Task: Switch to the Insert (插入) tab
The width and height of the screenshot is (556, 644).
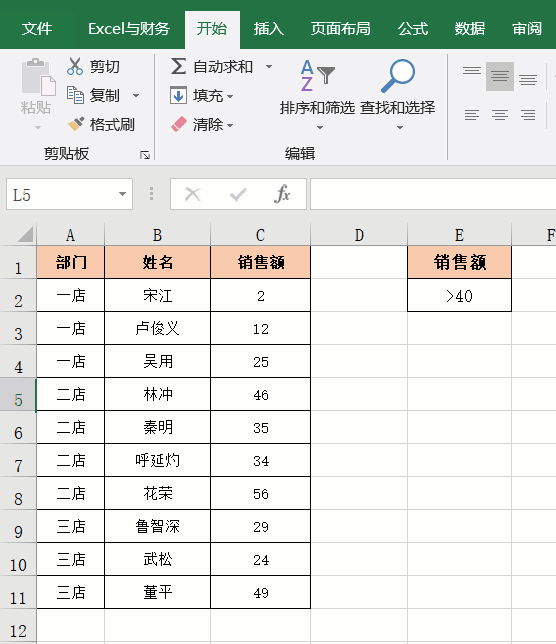Action: (269, 29)
